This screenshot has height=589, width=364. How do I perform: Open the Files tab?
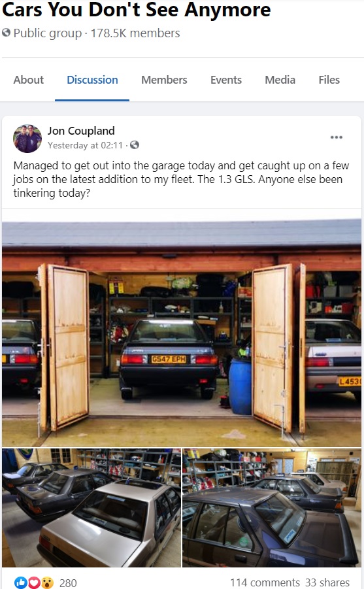click(329, 80)
